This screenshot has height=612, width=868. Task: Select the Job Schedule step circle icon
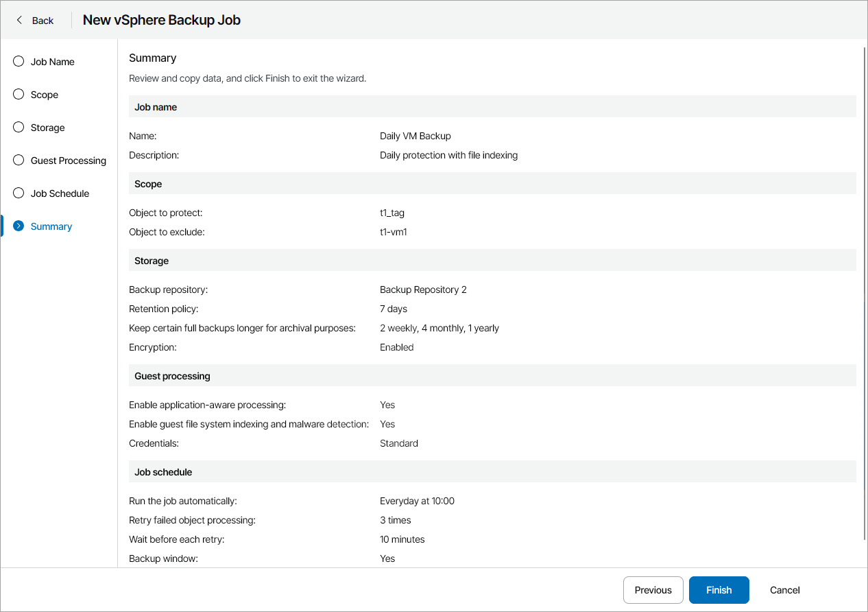coord(19,193)
